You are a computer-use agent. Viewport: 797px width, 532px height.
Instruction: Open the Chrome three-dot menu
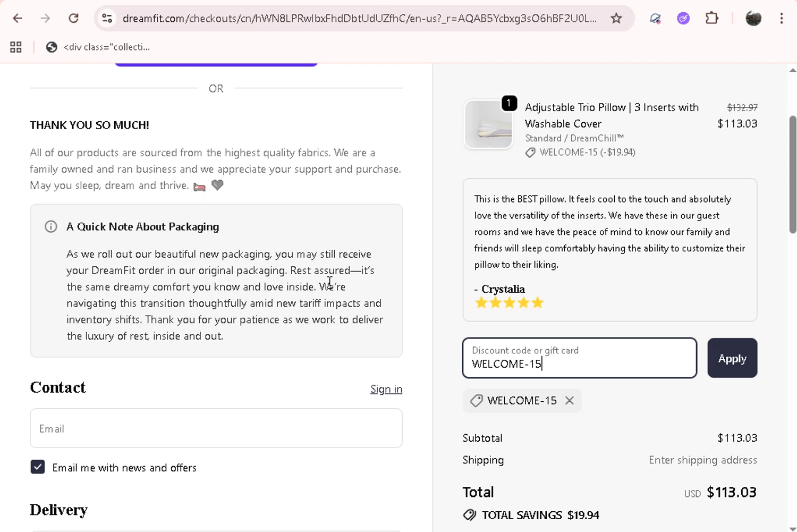(x=781, y=19)
